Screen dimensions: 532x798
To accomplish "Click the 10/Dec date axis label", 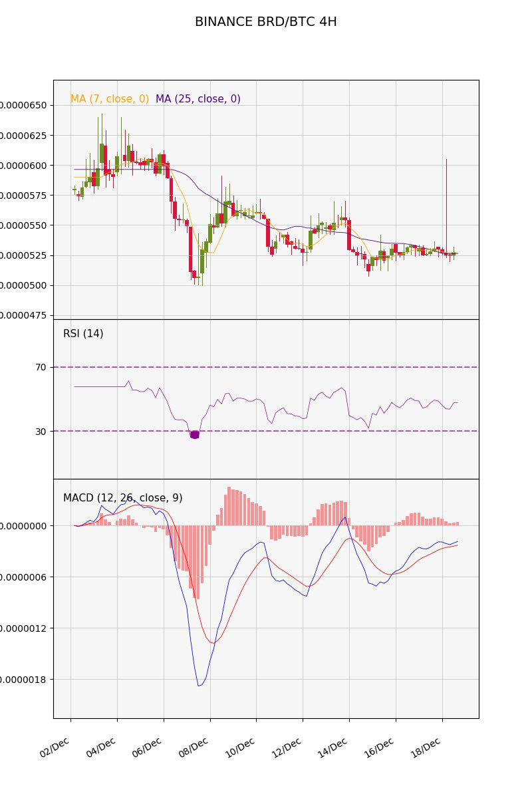I will pos(241,747).
